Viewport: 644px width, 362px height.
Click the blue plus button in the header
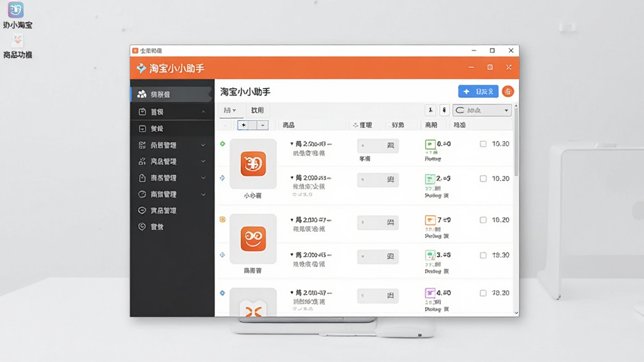point(478,92)
